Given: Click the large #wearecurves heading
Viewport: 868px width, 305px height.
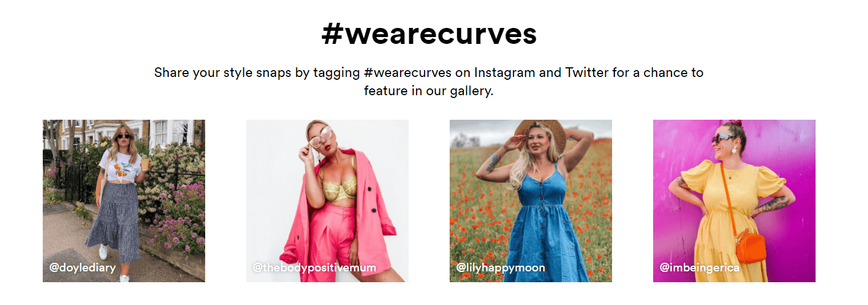Looking at the screenshot, I should click(429, 34).
